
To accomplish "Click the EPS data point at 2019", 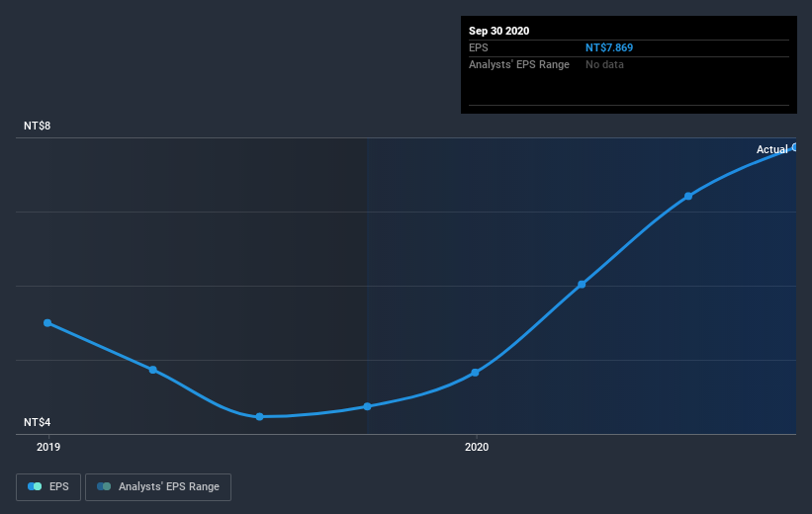I will (x=47, y=323).
